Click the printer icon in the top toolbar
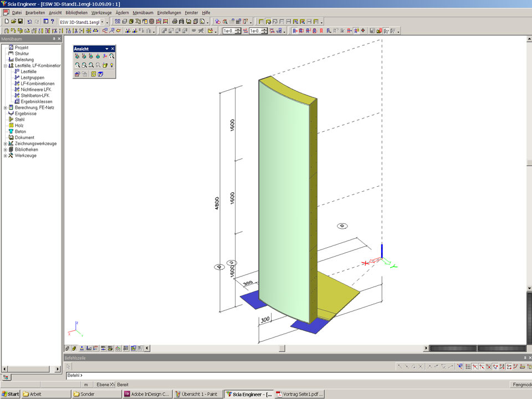Screen dimensions: 532x399 click(x=174, y=21)
